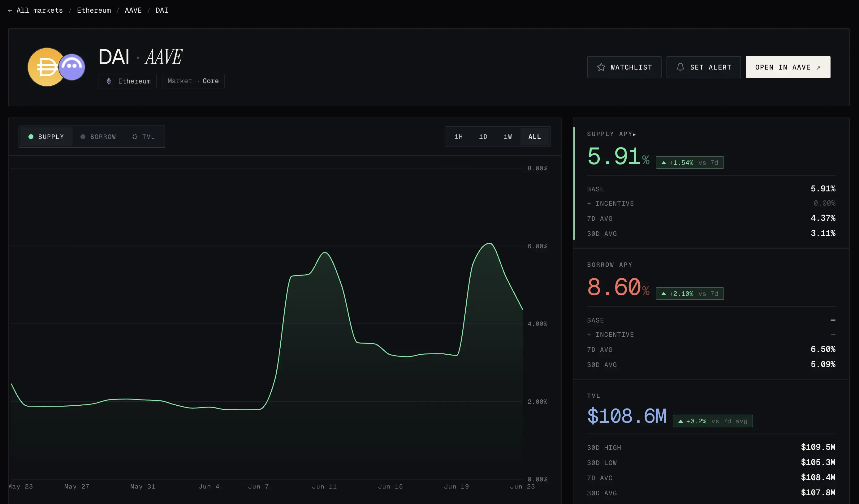Viewport: 859px width, 504px height.
Task: Click the dashed TVL circle icon
Action: 135,137
